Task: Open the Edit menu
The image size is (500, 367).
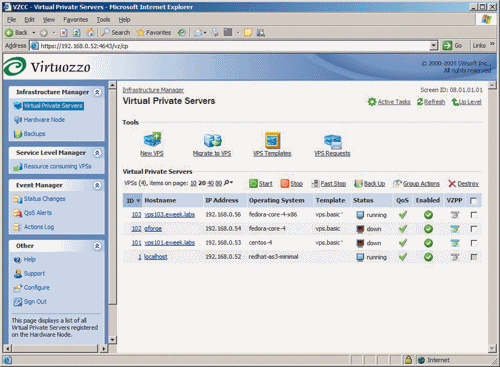Action: [29, 20]
